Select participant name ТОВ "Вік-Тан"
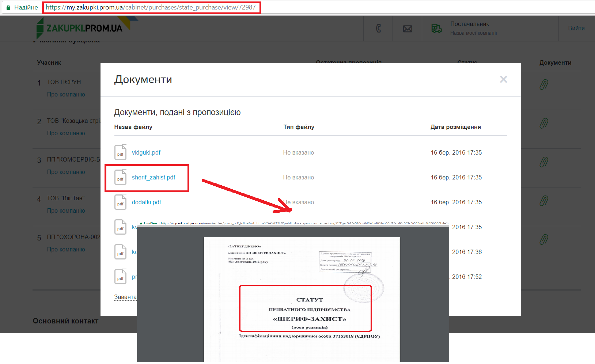The image size is (595, 364). 66,198
